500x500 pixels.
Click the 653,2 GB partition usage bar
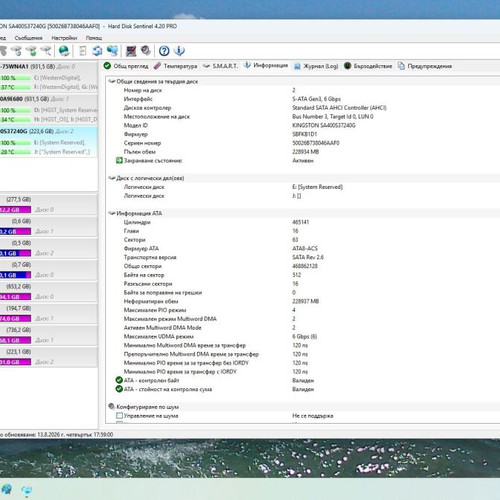(15, 297)
